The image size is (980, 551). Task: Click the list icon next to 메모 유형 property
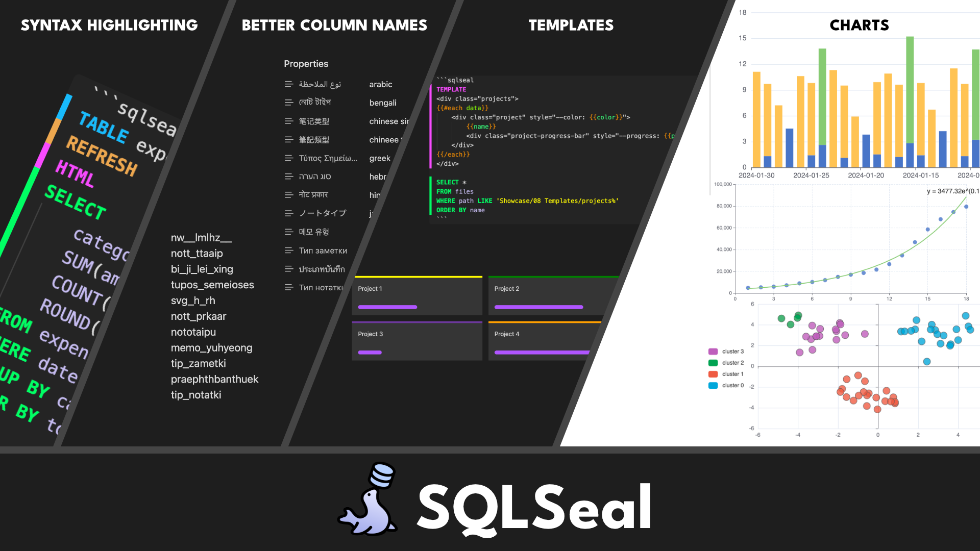[288, 232]
